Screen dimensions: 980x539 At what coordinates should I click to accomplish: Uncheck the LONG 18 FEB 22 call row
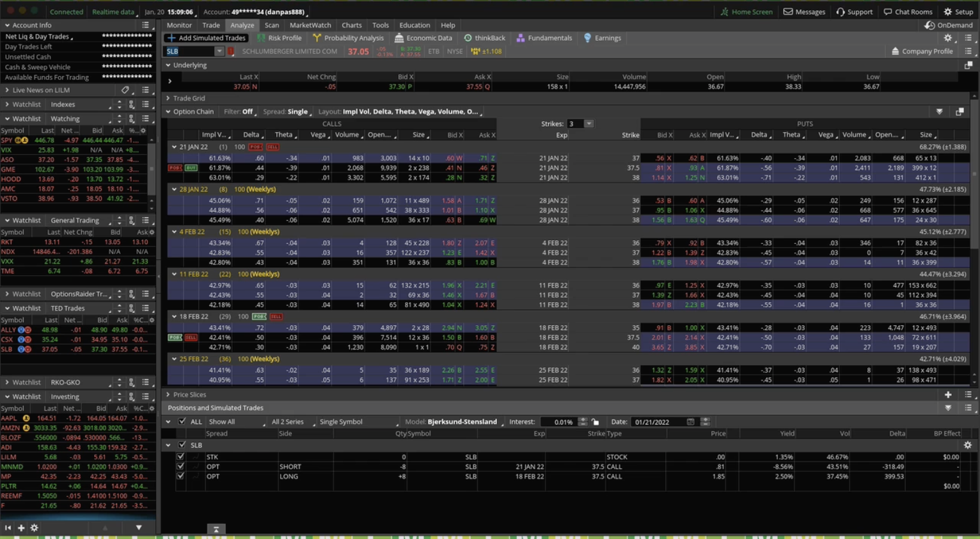(180, 476)
